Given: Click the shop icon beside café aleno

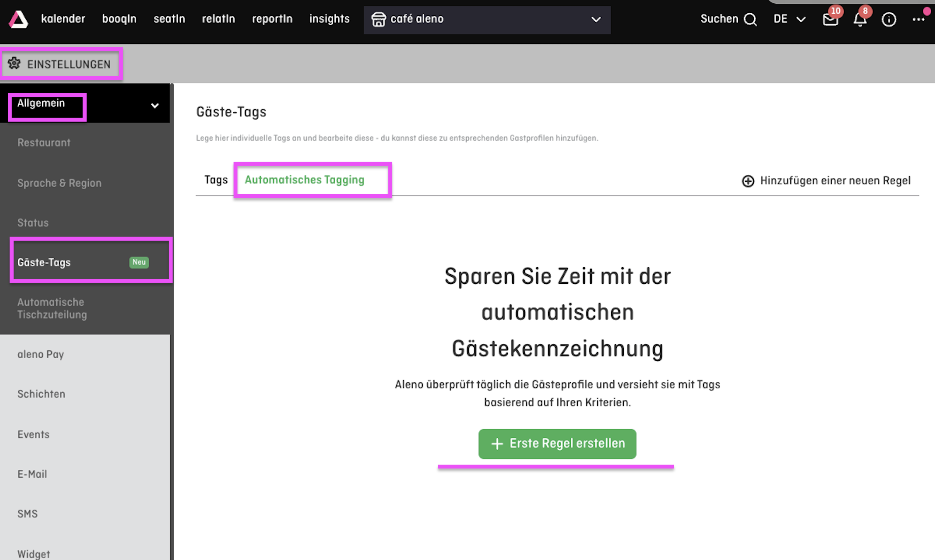Looking at the screenshot, I should click(x=379, y=19).
